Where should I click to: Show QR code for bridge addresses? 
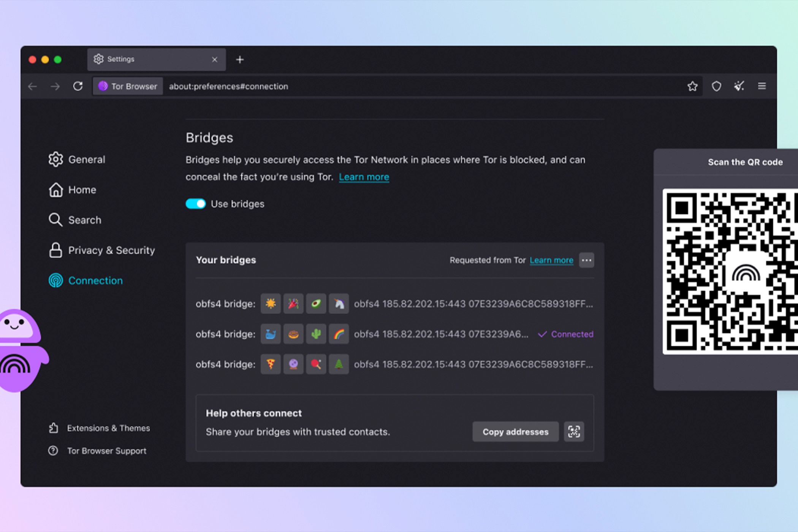click(574, 432)
